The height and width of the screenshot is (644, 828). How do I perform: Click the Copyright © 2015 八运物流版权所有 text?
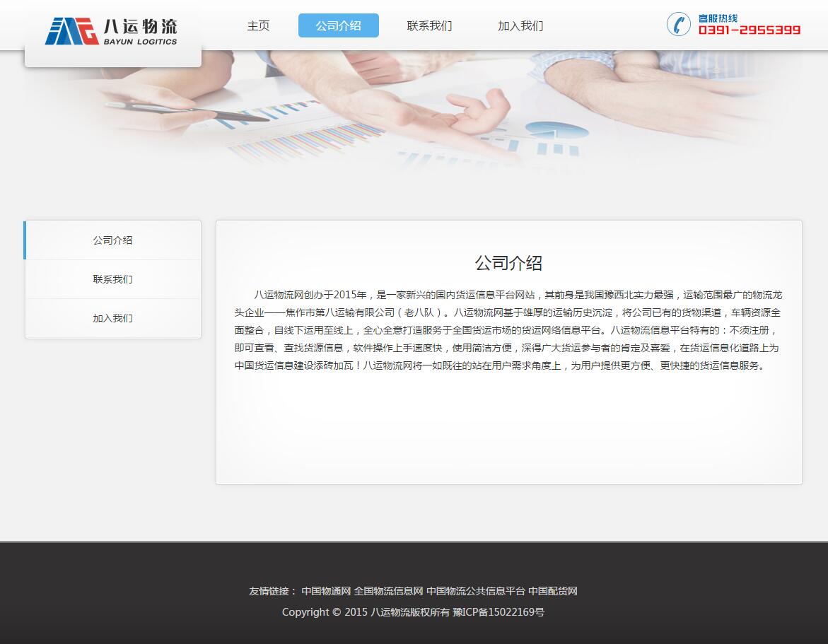click(366, 612)
